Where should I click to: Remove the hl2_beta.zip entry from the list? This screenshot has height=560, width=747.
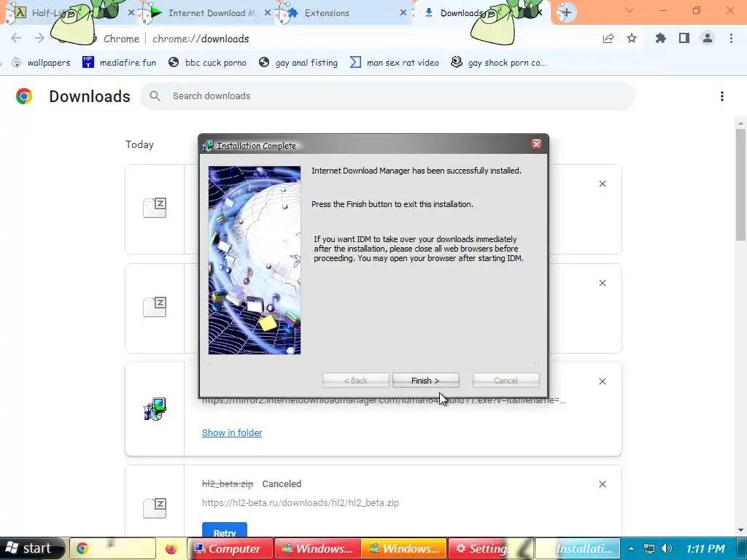click(x=602, y=484)
